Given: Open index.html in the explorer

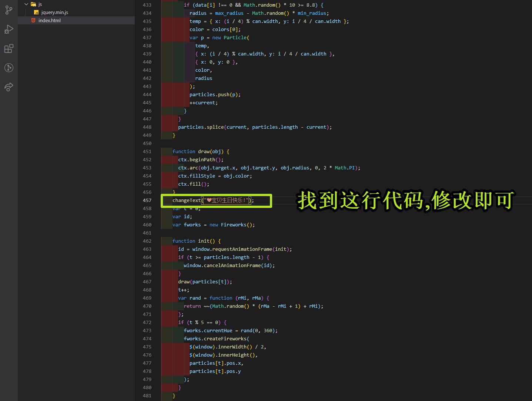Looking at the screenshot, I should tap(50, 20).
